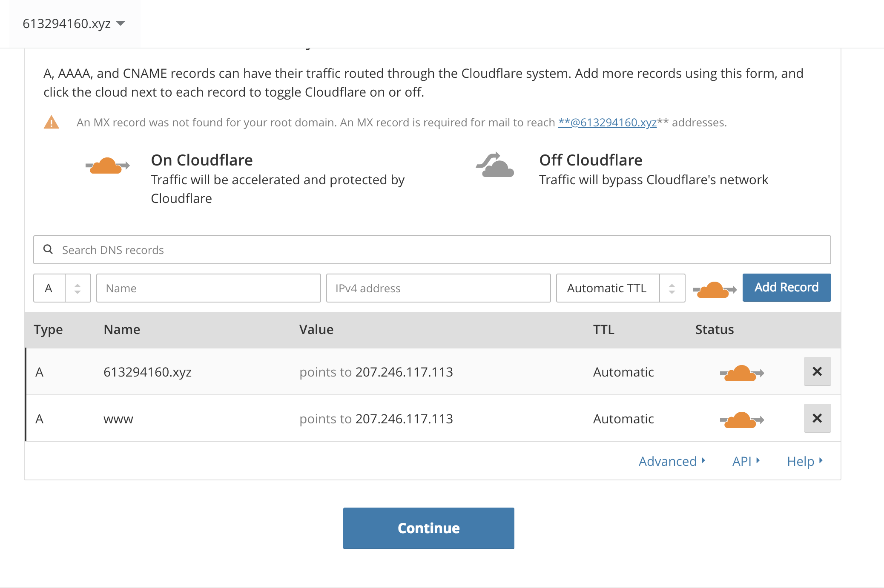Expand the Help section
Viewport: 884px width, 588px height.
[805, 461]
